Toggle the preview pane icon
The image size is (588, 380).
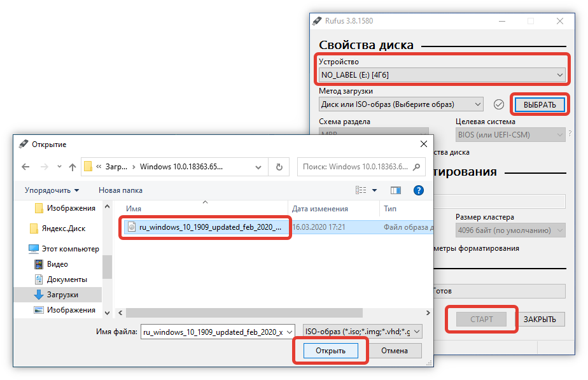coord(396,190)
